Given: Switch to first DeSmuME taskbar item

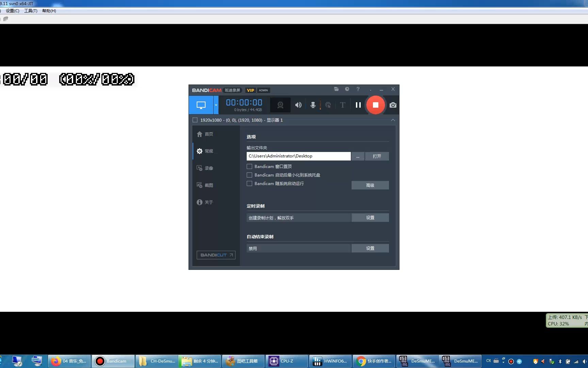Looking at the screenshot, I should [418, 361].
